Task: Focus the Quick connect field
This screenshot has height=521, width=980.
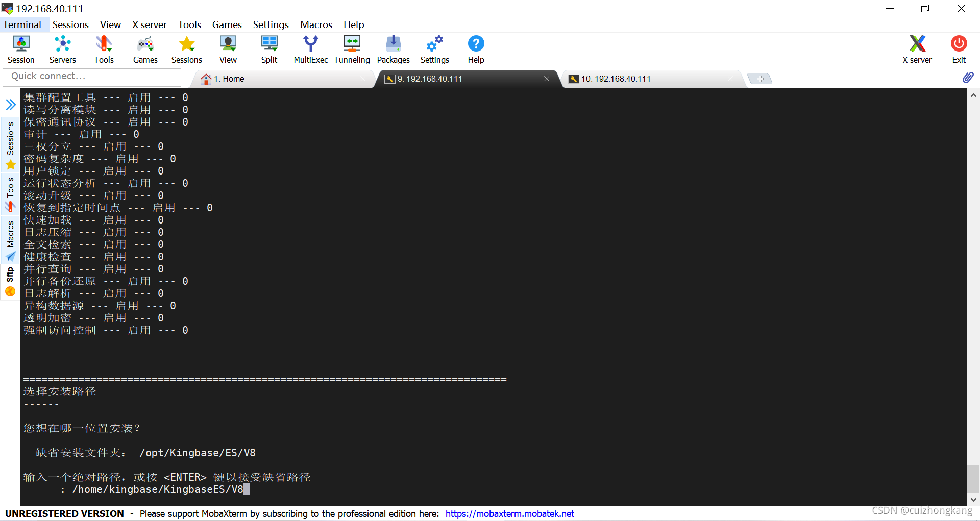Action: [92, 77]
